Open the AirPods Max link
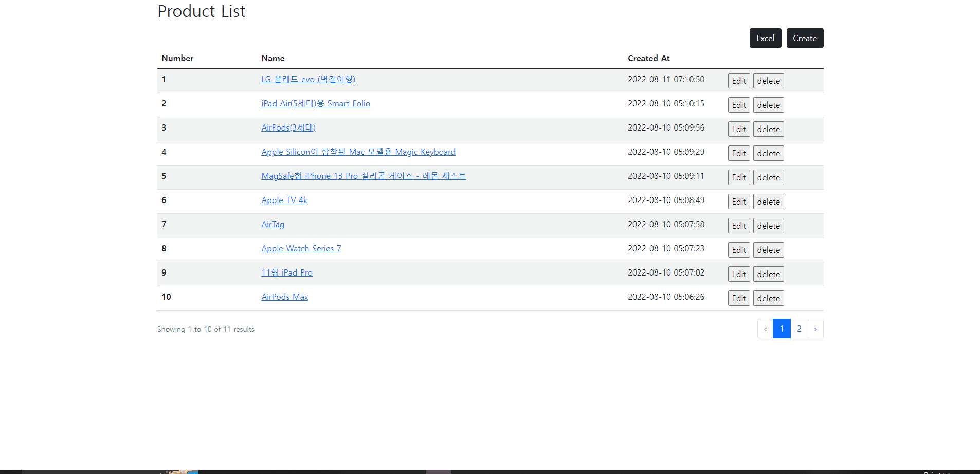Screen dimensions: 980x474 click(285, 297)
